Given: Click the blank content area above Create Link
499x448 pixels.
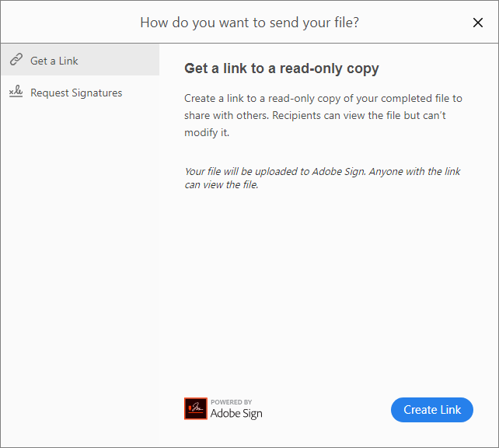Looking at the screenshot, I should pos(326,296).
